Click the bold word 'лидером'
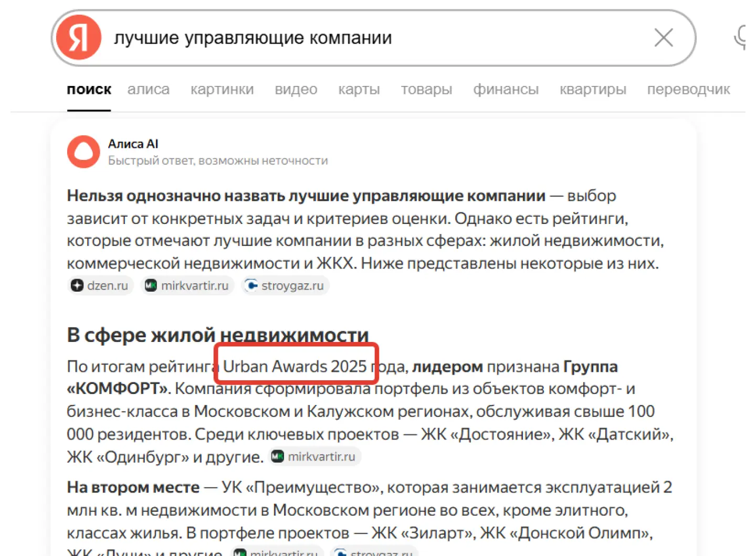The width and height of the screenshot is (756, 556). 447,366
